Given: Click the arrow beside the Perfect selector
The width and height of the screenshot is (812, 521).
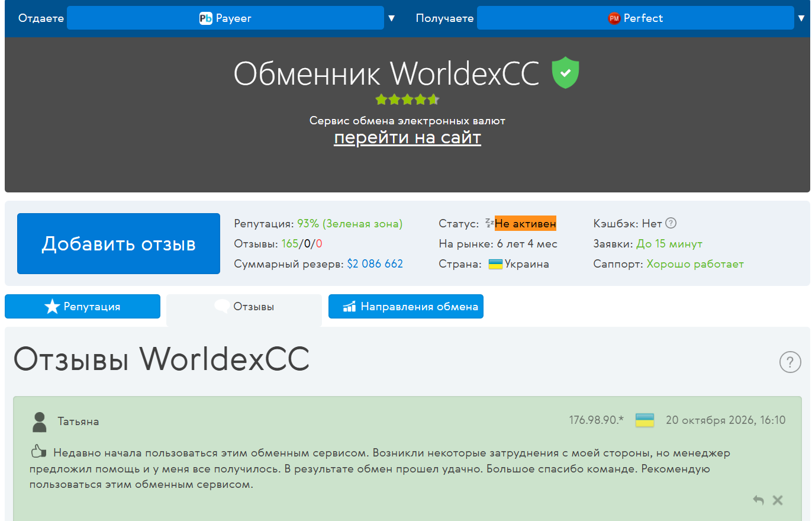Looking at the screenshot, I should coord(801,18).
